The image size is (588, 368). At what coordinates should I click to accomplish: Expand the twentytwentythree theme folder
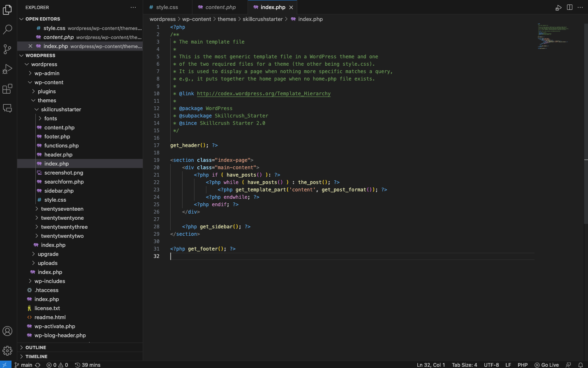64,227
